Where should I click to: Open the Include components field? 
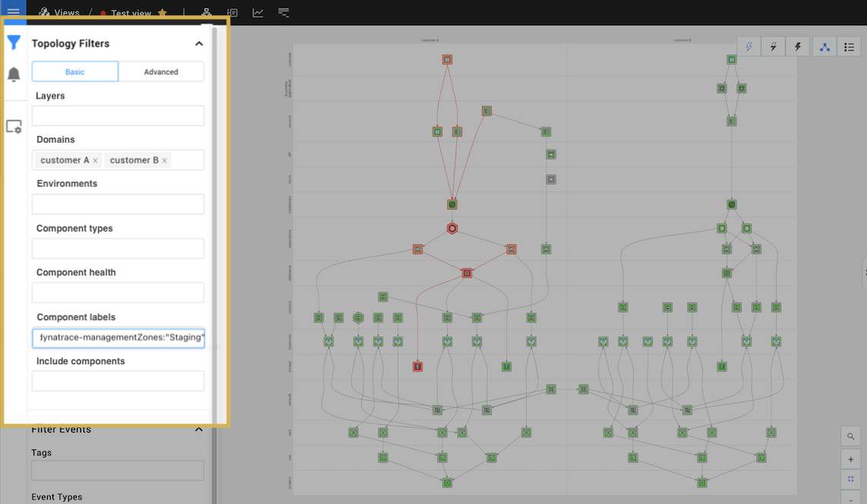[x=118, y=381]
